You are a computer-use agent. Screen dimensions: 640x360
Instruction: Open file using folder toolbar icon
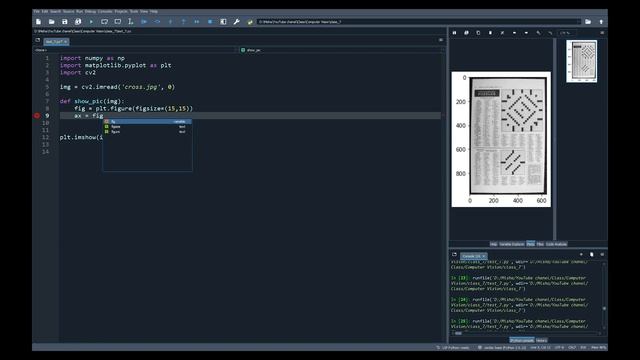51,22
